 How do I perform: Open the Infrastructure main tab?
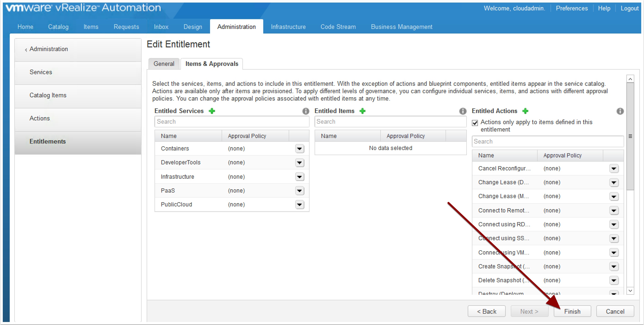pos(288,27)
